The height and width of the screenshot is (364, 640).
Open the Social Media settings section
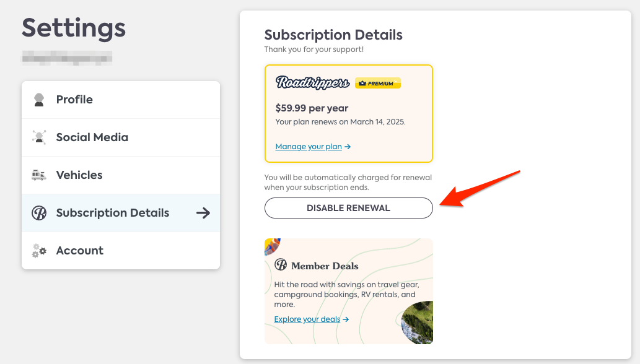click(121, 137)
